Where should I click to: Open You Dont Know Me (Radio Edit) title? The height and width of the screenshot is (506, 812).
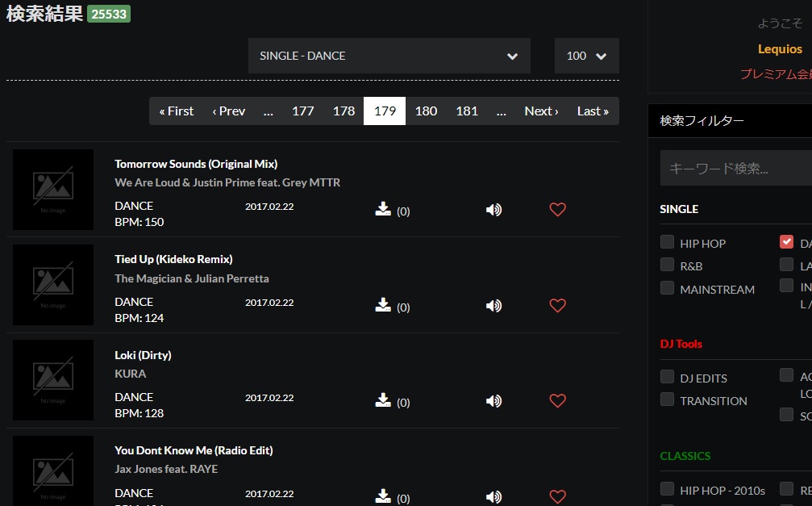point(194,450)
